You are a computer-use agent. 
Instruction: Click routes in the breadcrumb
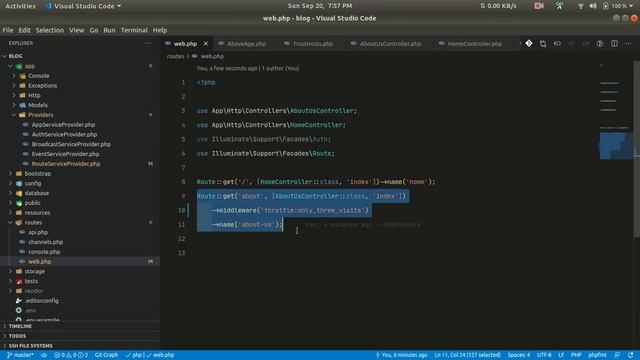(x=176, y=56)
